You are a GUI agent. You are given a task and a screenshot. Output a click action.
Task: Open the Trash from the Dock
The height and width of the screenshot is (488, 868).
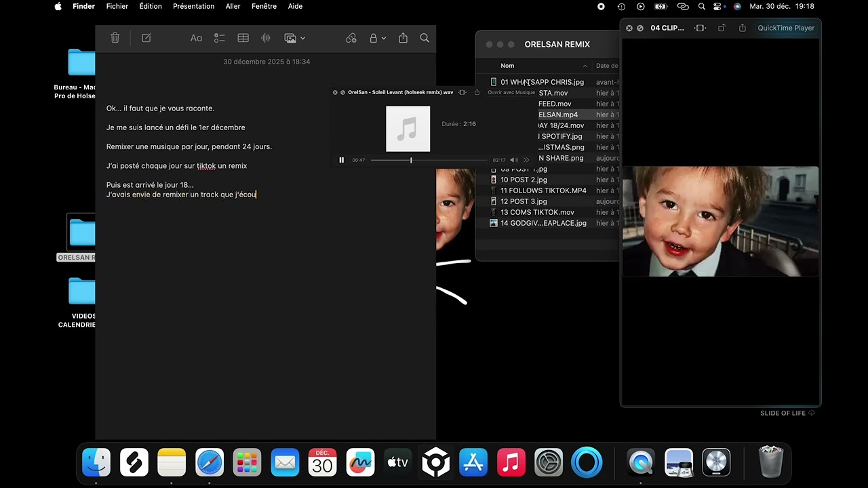coord(770,462)
